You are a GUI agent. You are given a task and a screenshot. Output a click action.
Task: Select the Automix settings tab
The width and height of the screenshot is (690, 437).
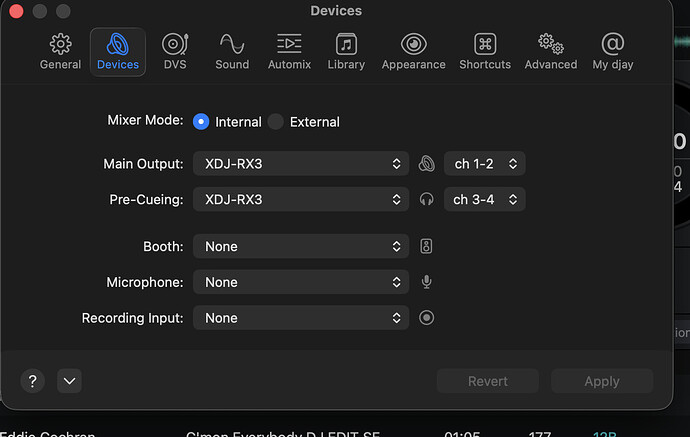[289, 52]
